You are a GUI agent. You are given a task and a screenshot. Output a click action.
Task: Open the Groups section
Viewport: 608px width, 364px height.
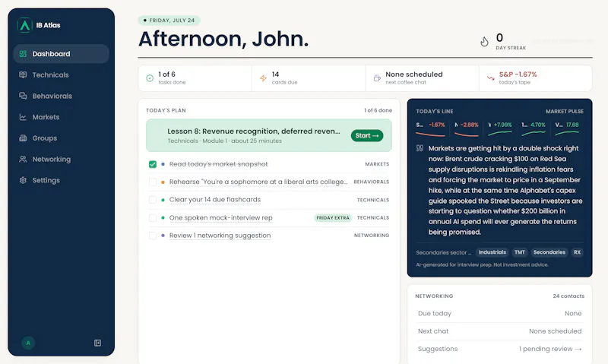click(x=62, y=138)
